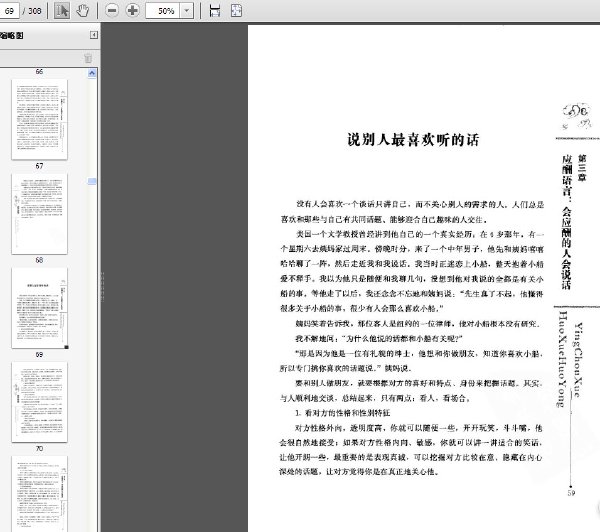
Task: Click the zoom out minus button
Action: tap(112, 10)
